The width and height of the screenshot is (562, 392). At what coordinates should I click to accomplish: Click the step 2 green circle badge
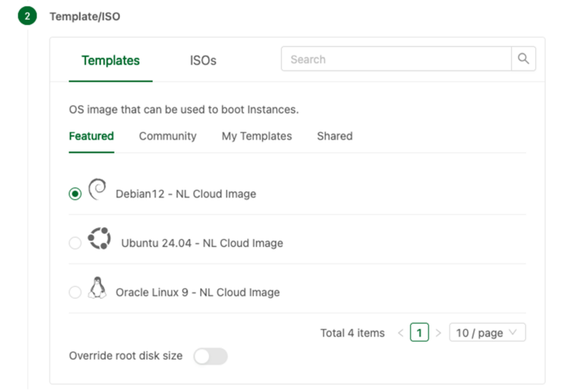tap(27, 16)
